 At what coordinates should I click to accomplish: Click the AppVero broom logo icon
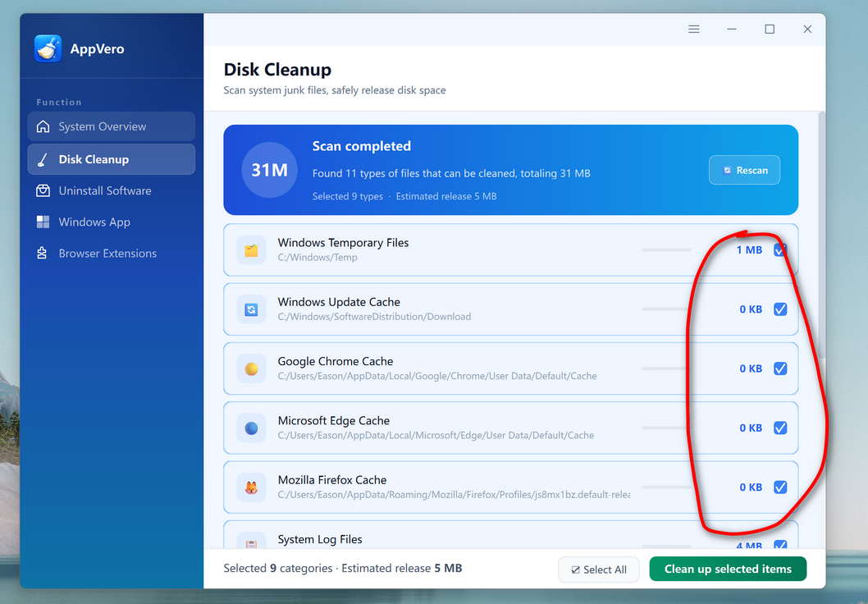[x=48, y=48]
